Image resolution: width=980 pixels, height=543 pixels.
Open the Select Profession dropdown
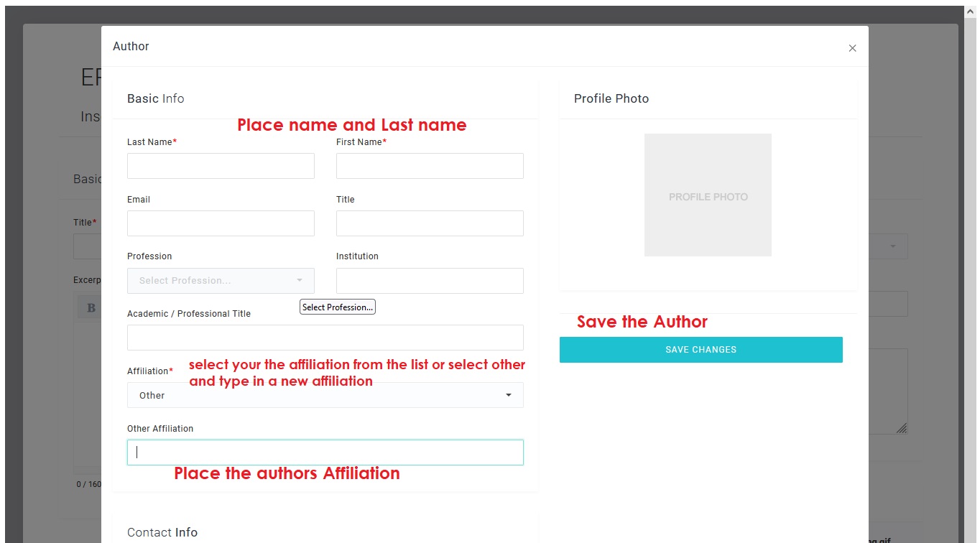coord(221,281)
